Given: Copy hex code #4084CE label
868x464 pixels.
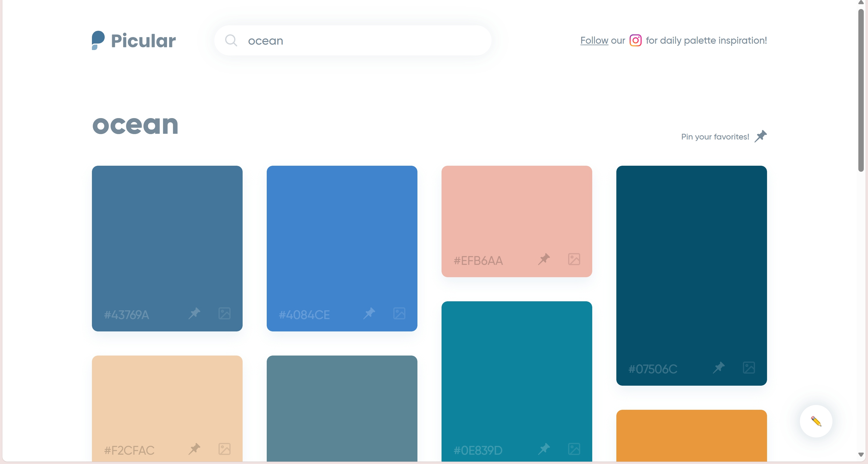Looking at the screenshot, I should [x=304, y=315].
